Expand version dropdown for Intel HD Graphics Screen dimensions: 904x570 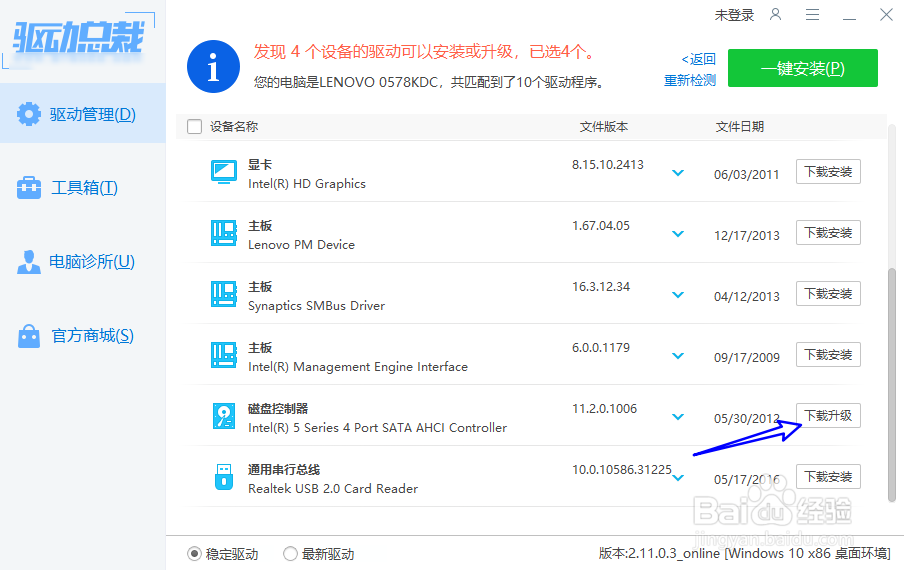[678, 172]
